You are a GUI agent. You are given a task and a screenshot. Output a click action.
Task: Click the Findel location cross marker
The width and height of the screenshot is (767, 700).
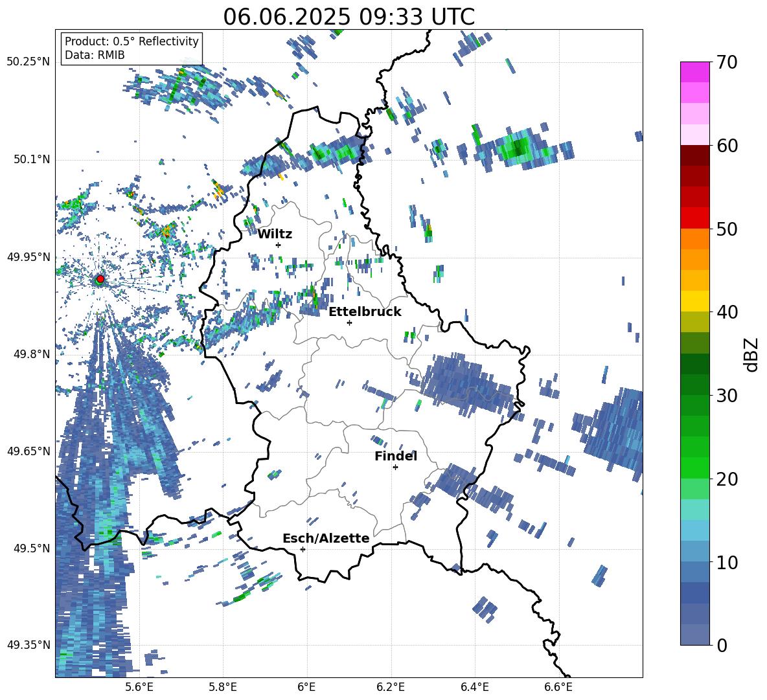(395, 468)
